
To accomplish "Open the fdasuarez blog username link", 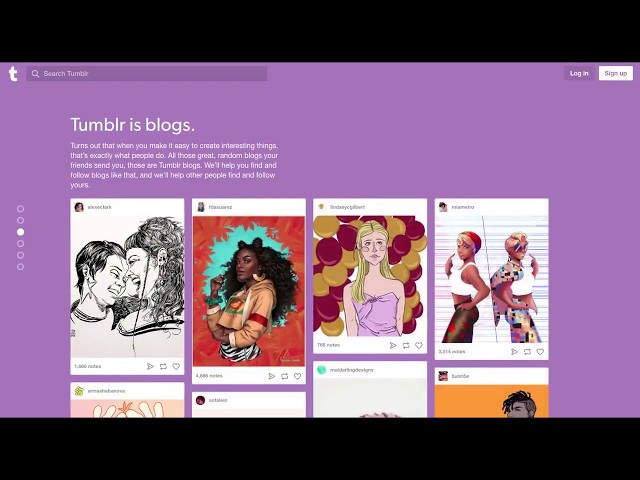I will click(220, 207).
